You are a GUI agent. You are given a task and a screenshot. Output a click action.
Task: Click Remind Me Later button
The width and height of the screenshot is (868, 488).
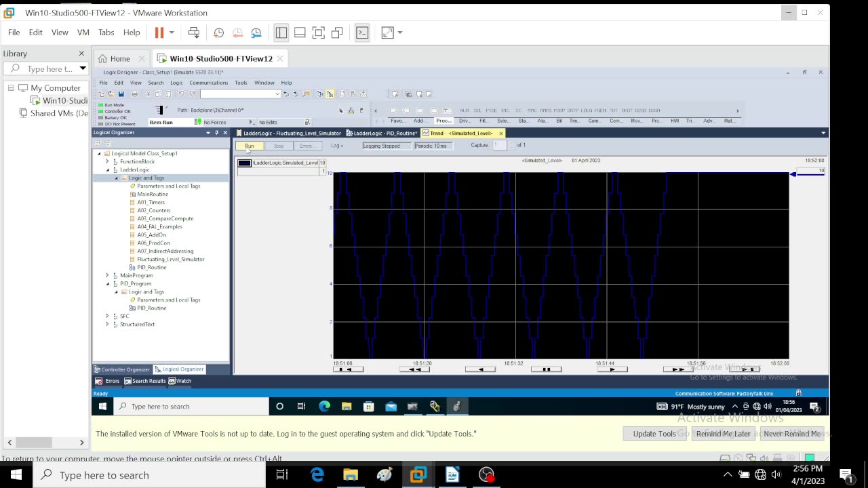coord(723,434)
